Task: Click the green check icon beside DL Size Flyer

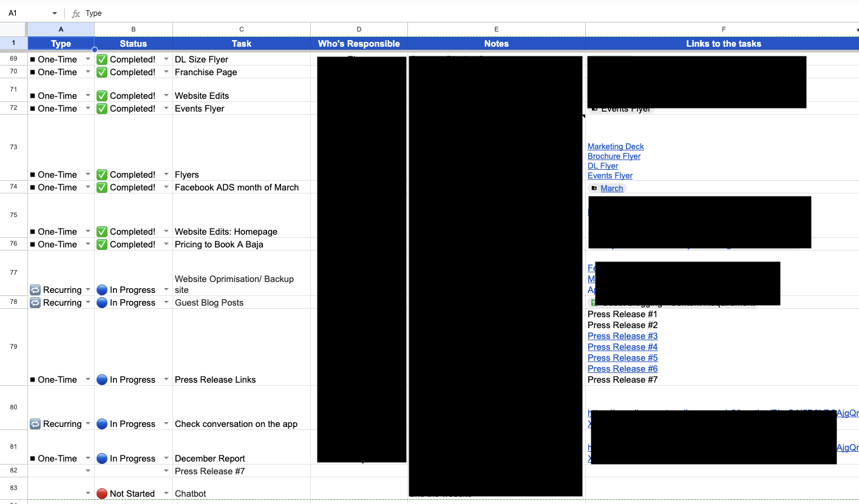Action: (102, 59)
